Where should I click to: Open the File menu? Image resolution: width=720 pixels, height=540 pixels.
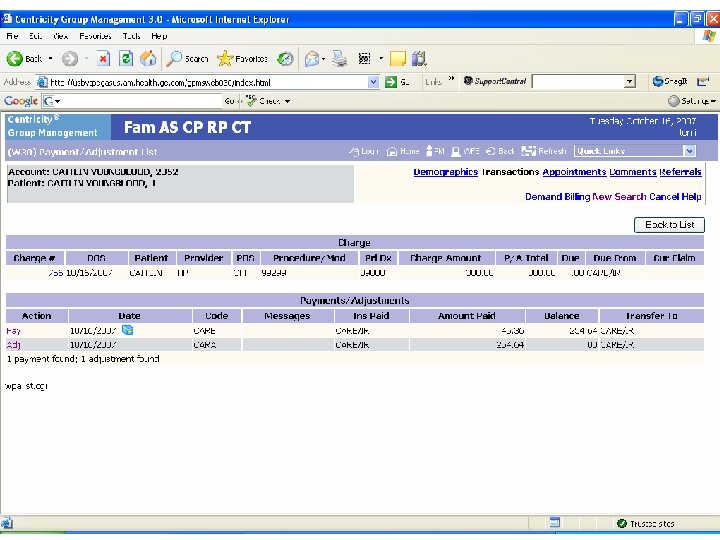coord(12,36)
